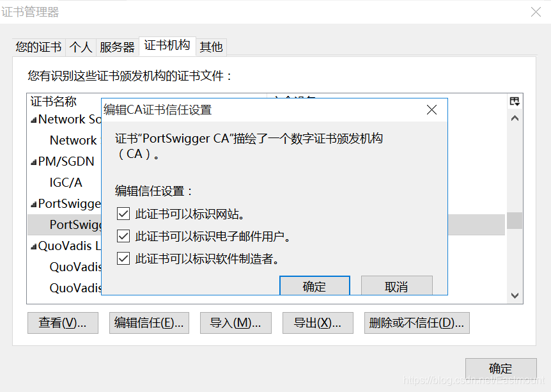
Task: Select the 证书机构 tab
Action: [167, 45]
